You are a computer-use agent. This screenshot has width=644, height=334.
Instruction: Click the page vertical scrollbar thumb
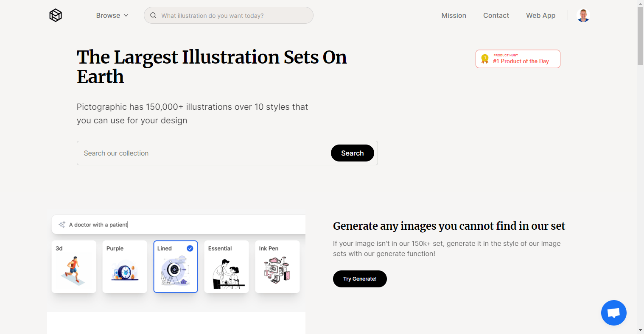click(640, 36)
